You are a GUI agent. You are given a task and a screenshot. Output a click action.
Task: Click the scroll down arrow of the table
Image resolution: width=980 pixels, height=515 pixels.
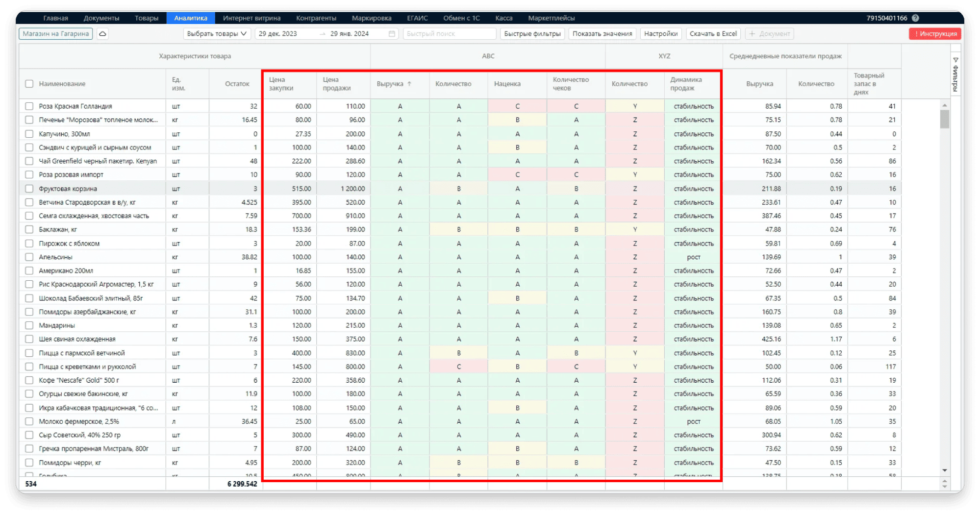944,470
